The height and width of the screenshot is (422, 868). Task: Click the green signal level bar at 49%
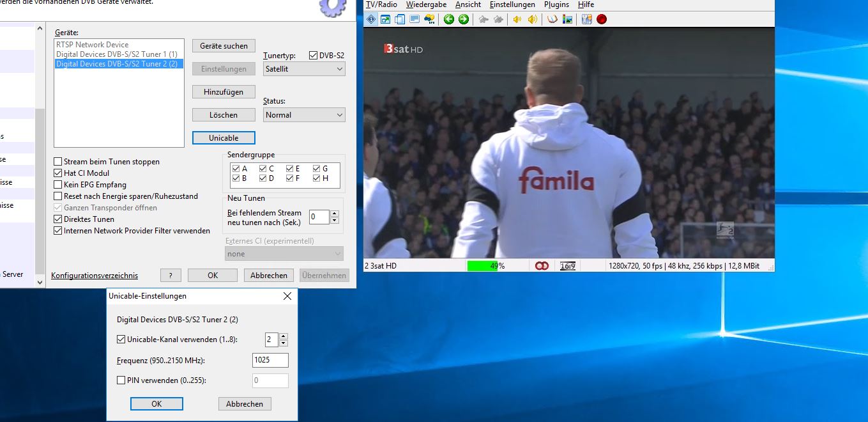coord(482,266)
